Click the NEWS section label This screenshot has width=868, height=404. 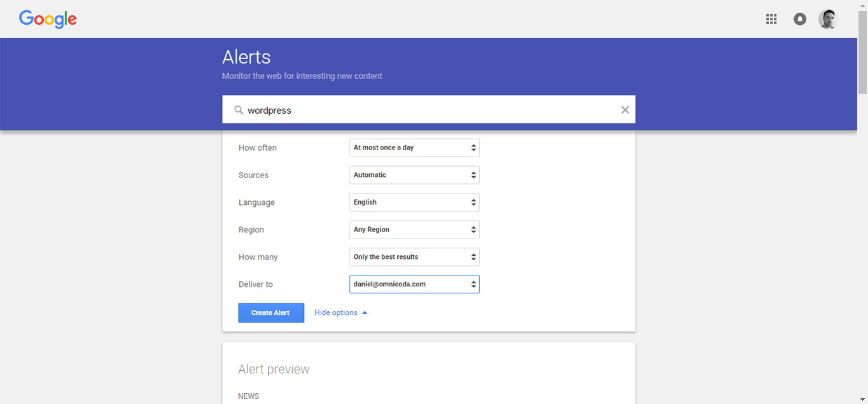tap(249, 396)
